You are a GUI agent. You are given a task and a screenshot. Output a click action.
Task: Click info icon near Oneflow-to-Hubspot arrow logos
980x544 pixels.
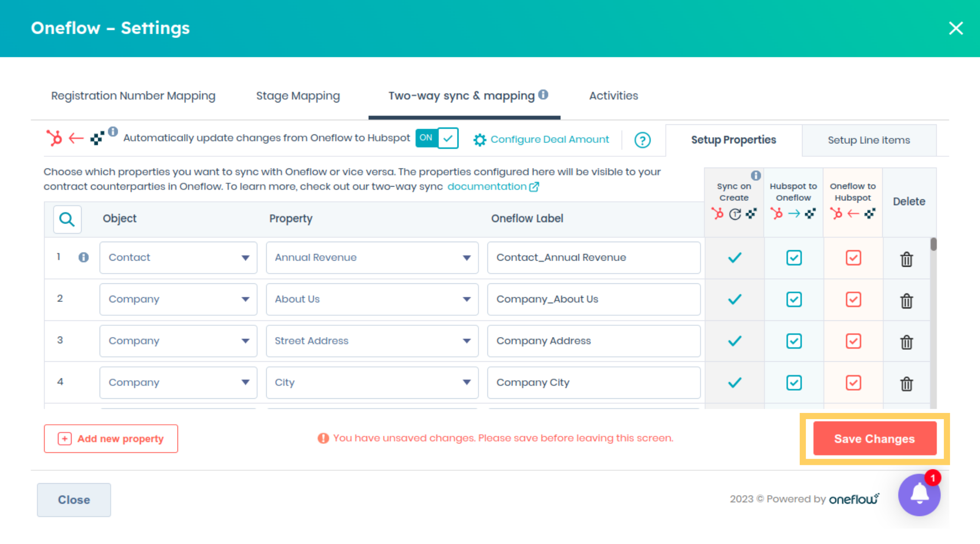click(x=112, y=131)
